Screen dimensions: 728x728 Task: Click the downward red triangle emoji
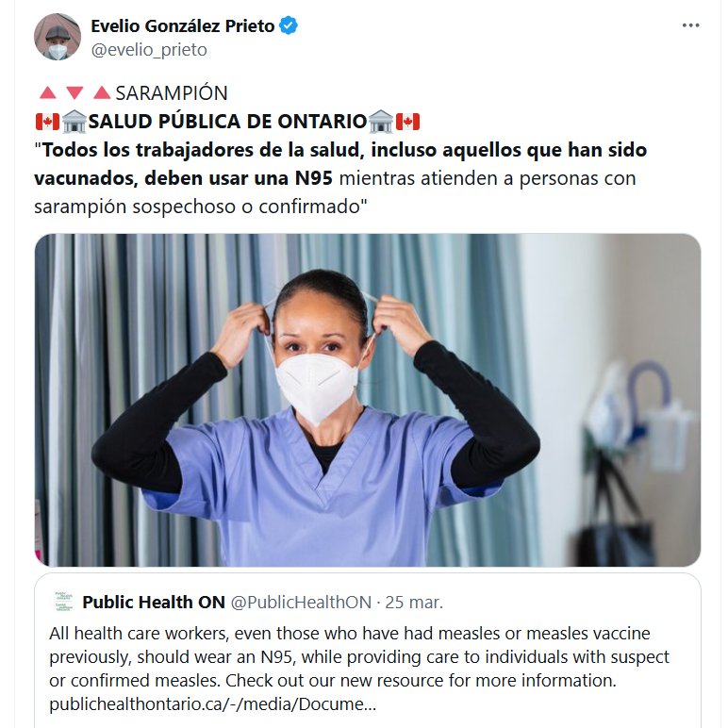[74, 92]
